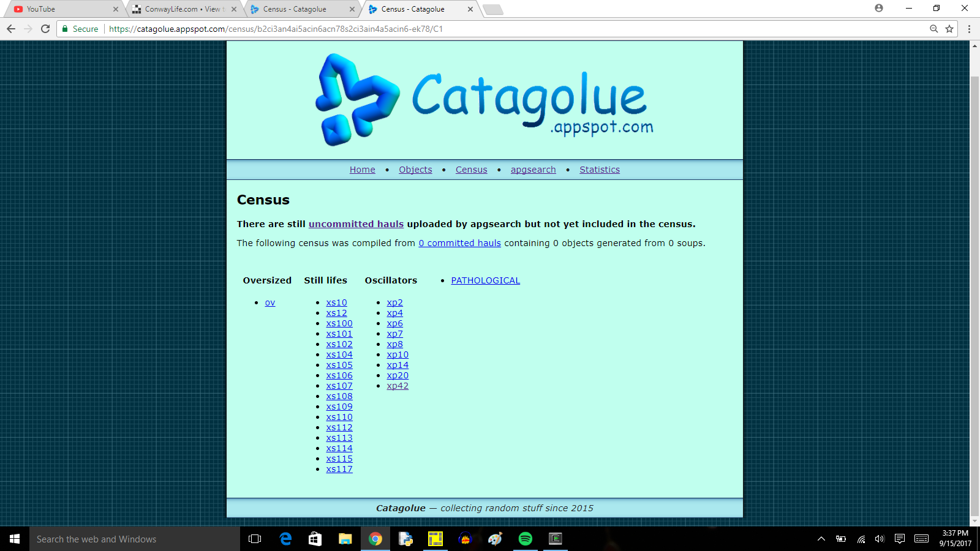Click the browser back arrow
Screen dimensions: 980x551
(11, 29)
